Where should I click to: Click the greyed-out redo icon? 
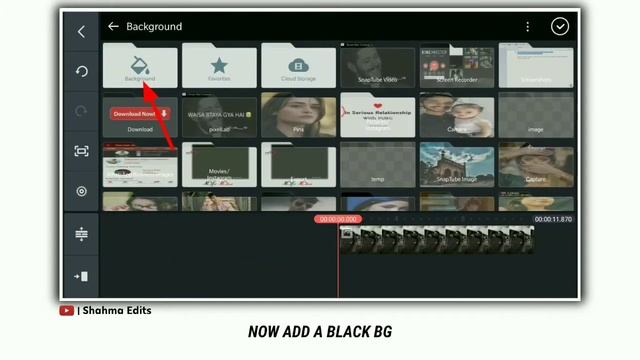click(x=81, y=111)
